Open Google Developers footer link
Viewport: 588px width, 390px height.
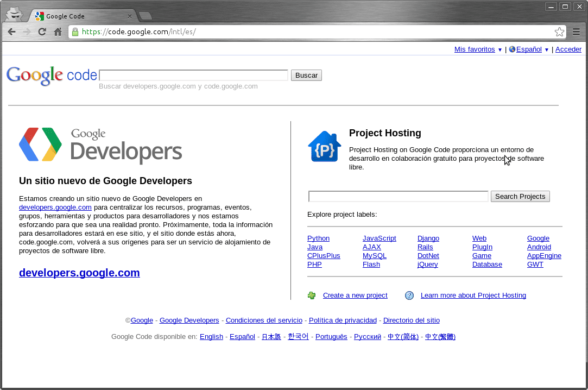tap(189, 320)
